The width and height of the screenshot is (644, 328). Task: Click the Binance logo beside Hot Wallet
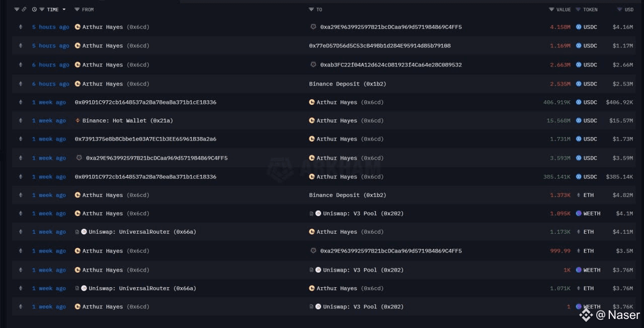point(77,121)
